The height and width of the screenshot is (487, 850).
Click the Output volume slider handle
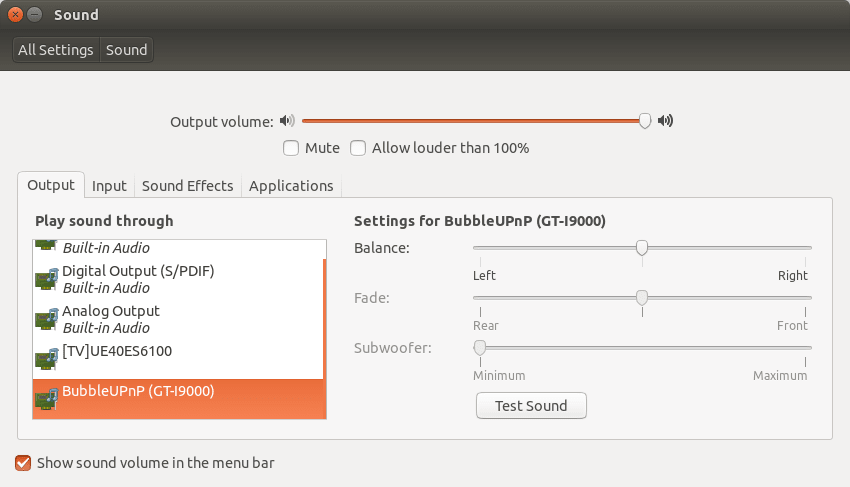(x=645, y=120)
